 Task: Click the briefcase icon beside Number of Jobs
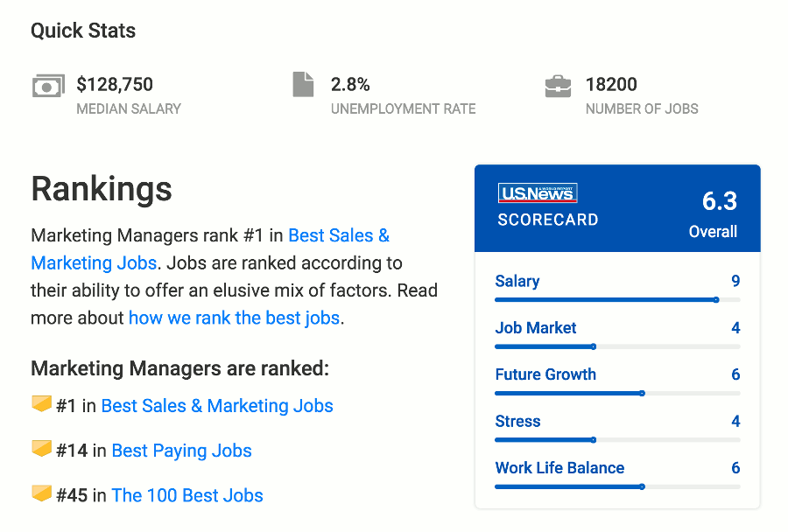coord(558,85)
